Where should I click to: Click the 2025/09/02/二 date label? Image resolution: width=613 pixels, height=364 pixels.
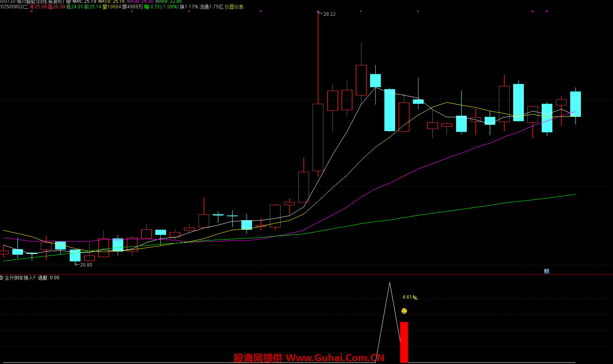click(x=14, y=7)
